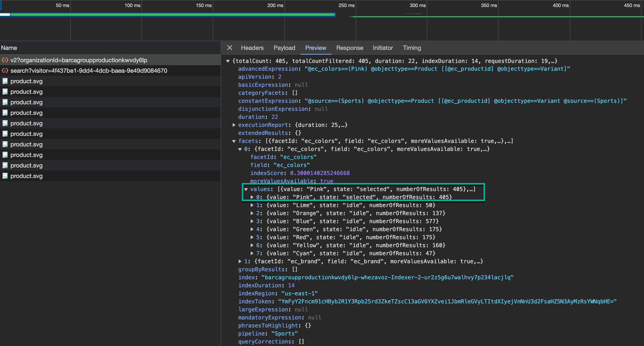Click the field "ec_colors" line

280,165
